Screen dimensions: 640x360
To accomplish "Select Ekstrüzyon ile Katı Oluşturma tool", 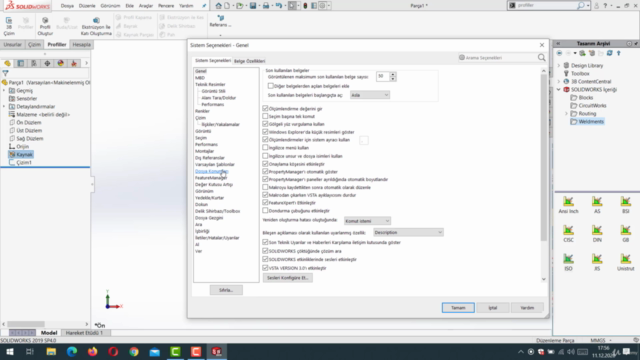I will pyautogui.click(x=96, y=26).
